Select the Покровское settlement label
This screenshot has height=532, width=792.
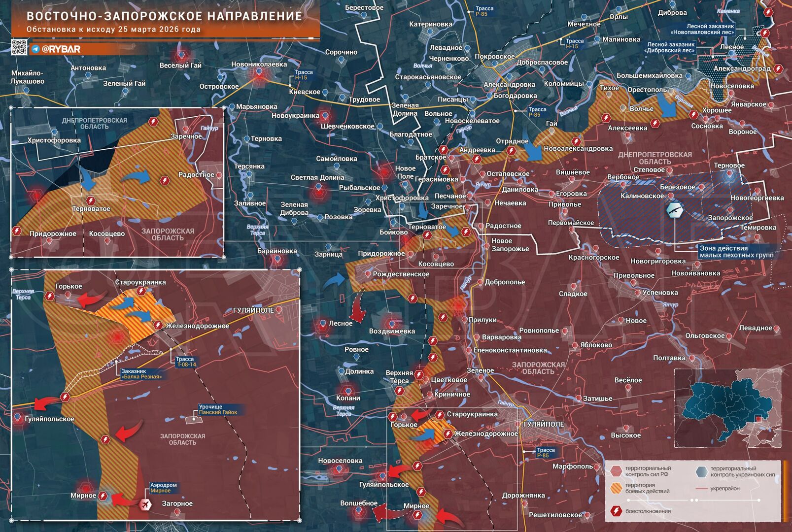494,57
